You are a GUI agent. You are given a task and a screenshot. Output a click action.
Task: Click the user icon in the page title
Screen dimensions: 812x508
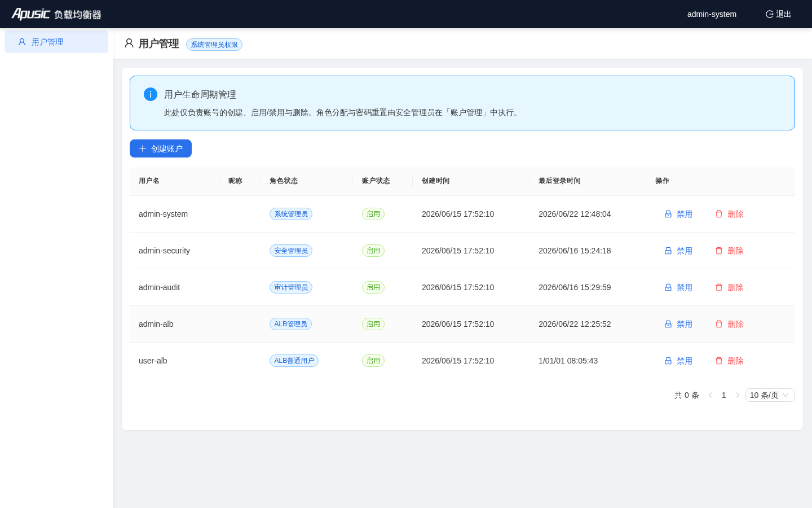point(129,43)
